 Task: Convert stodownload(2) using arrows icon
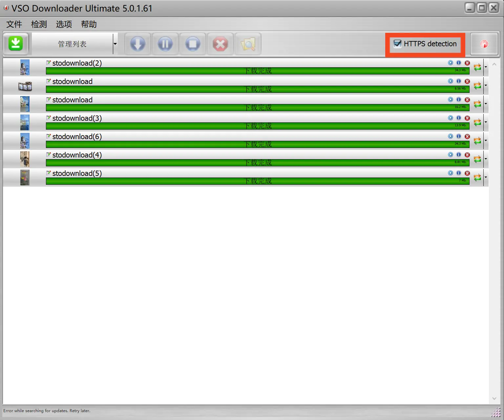pyautogui.click(x=477, y=67)
